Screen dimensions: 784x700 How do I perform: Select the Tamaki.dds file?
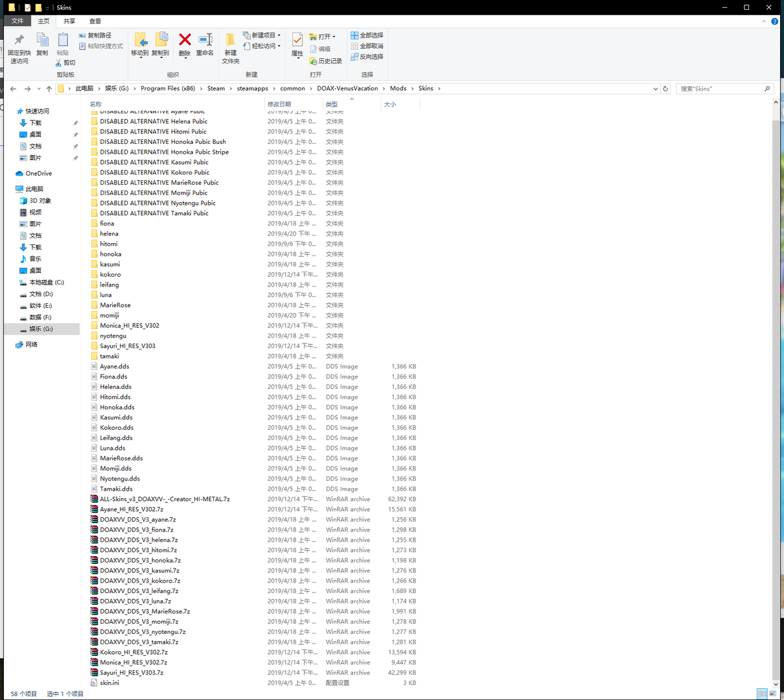point(116,489)
